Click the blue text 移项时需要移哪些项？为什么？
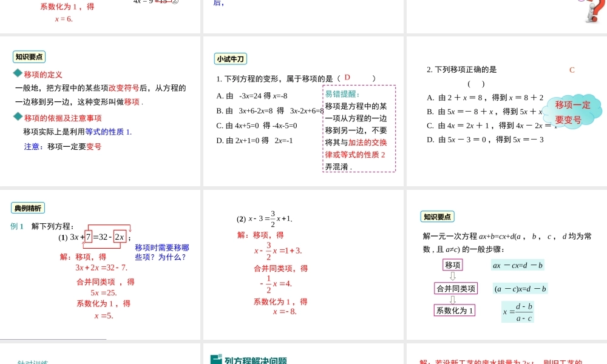The height and width of the screenshot is (364, 607). pos(162,252)
